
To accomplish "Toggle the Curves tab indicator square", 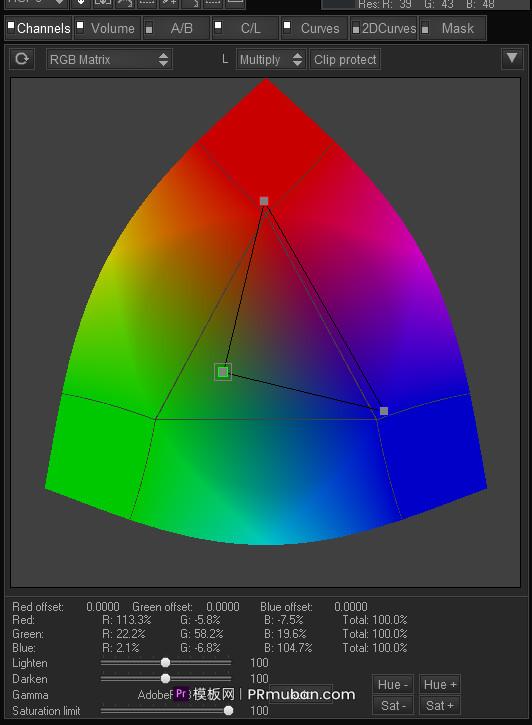I will click(287, 26).
